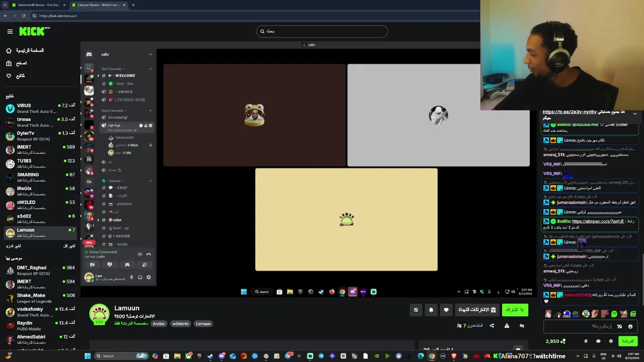Toggle Discord microphone mute

(x=132, y=277)
